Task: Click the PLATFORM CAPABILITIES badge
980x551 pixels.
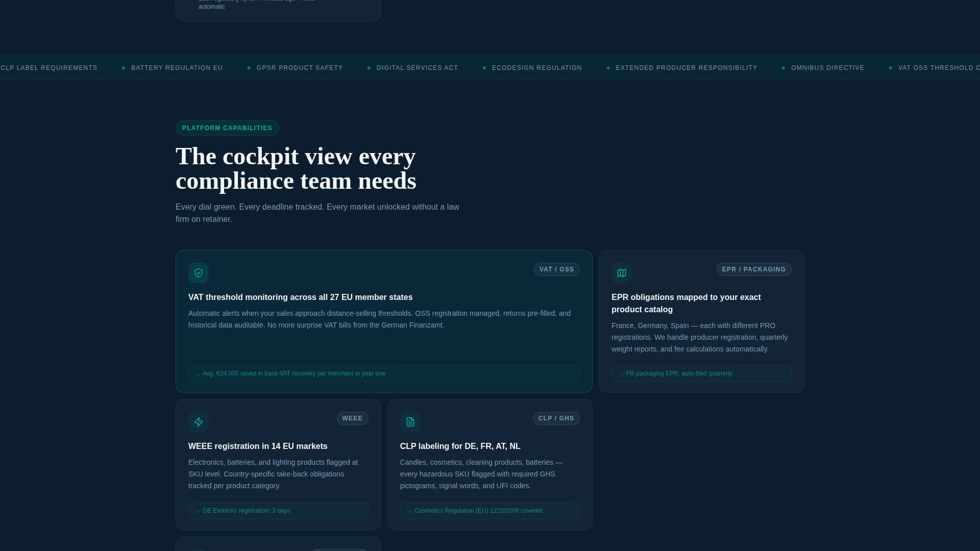Action: (227, 128)
